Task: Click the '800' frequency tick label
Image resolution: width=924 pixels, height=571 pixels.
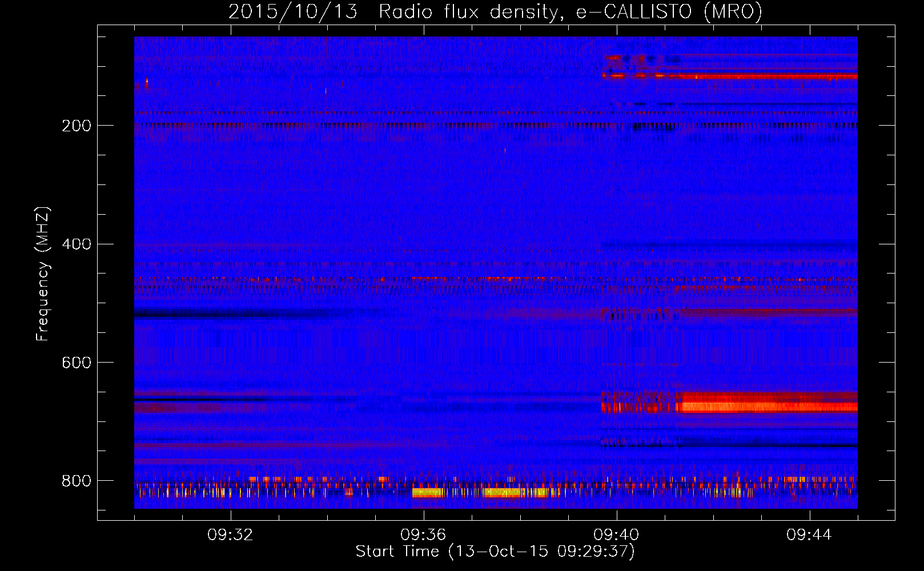Action: (x=77, y=481)
